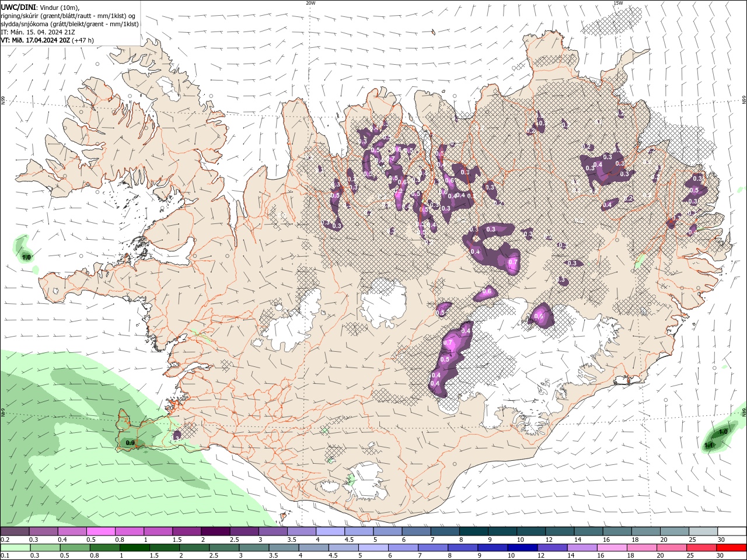Click the lower legend swatch labeled 0.3
747x560 pixels.
[x=45, y=548]
